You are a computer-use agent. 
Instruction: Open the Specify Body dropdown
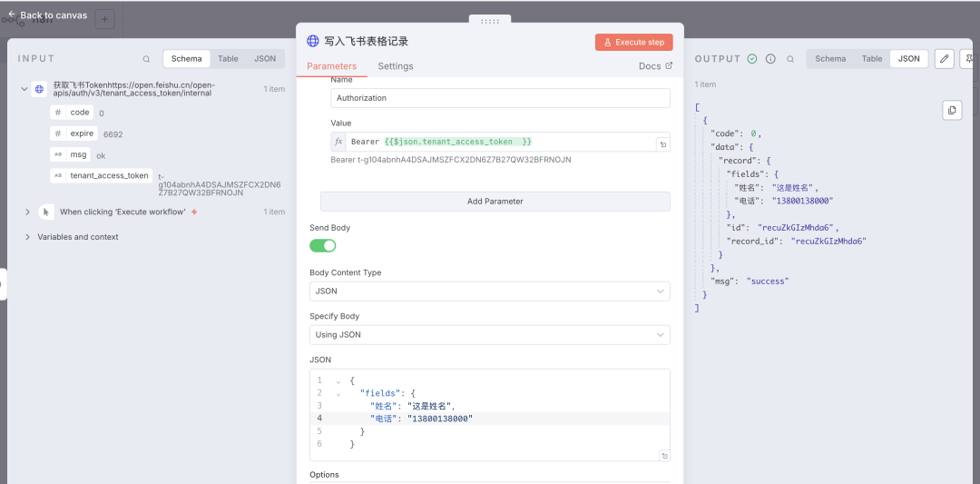pyautogui.click(x=489, y=335)
